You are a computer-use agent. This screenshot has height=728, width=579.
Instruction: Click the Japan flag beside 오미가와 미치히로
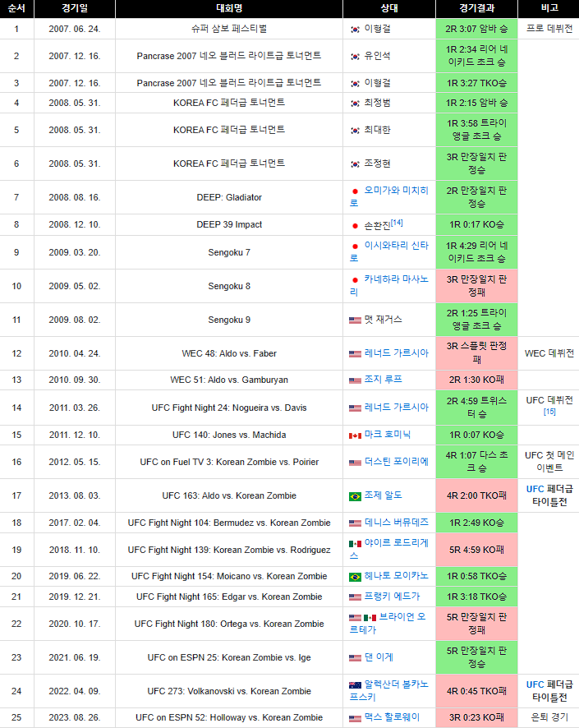[355, 191]
